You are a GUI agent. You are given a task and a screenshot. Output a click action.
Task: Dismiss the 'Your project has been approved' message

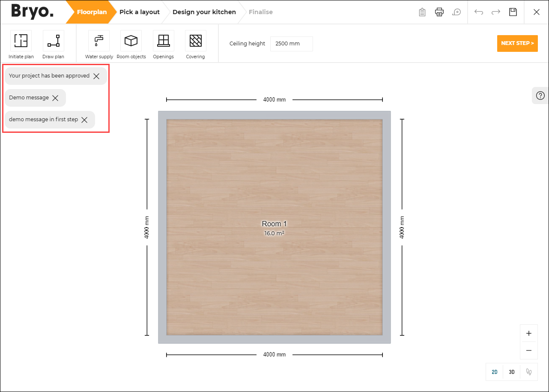[x=96, y=76]
